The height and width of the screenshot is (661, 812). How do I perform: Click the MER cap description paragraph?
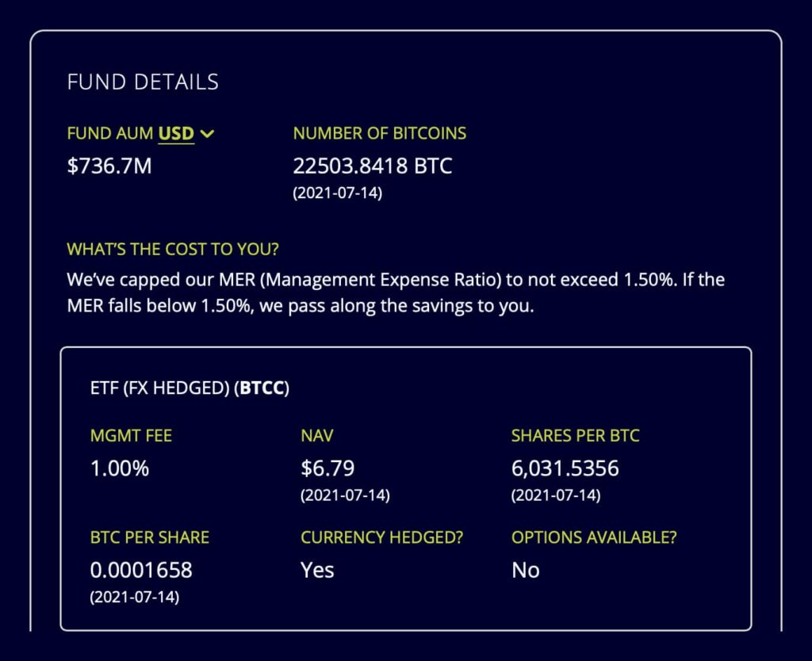(396, 292)
